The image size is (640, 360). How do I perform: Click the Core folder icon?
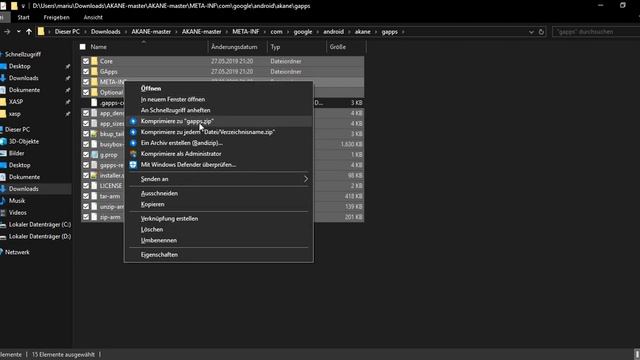point(94,61)
